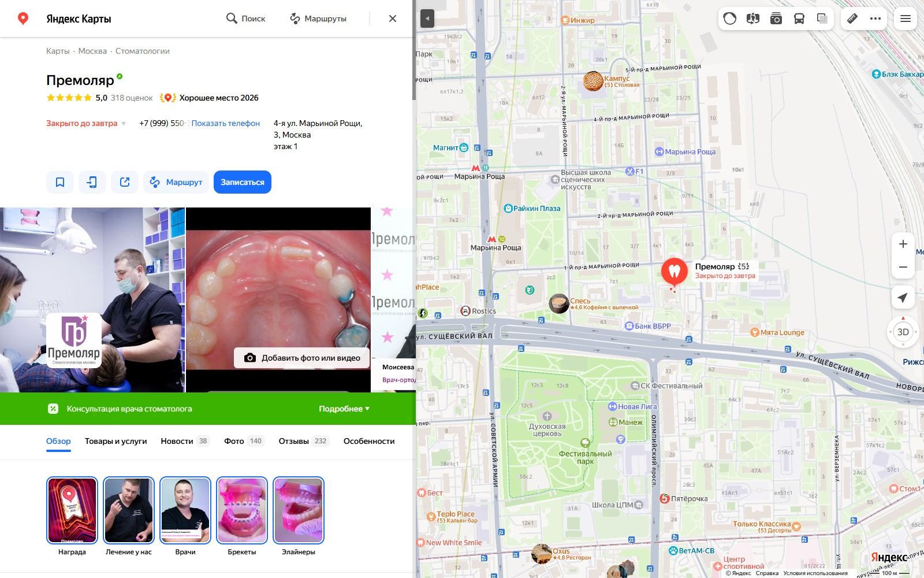The width and height of the screenshot is (924, 578).
Task: Open the three-dots more tools menu
Action: [x=875, y=18]
